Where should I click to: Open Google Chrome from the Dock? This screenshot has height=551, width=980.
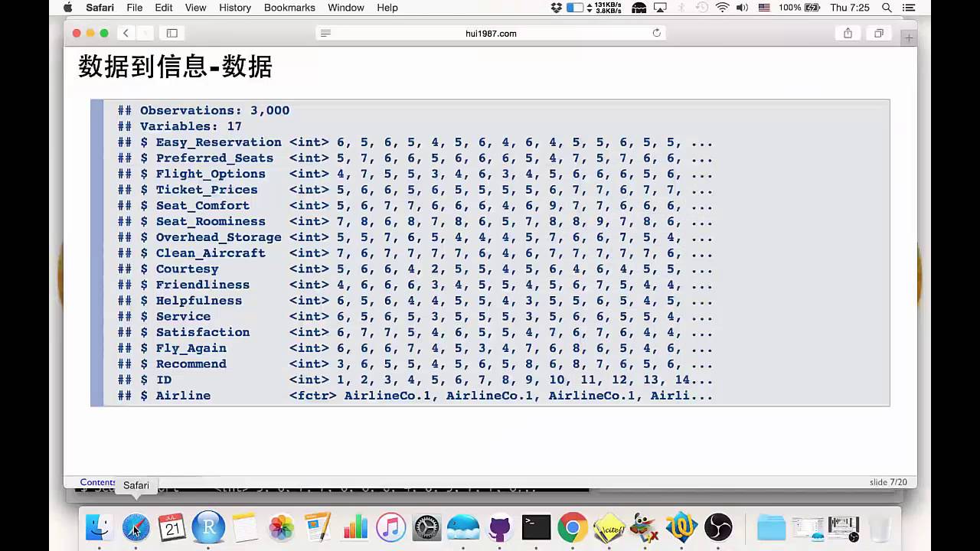(573, 527)
